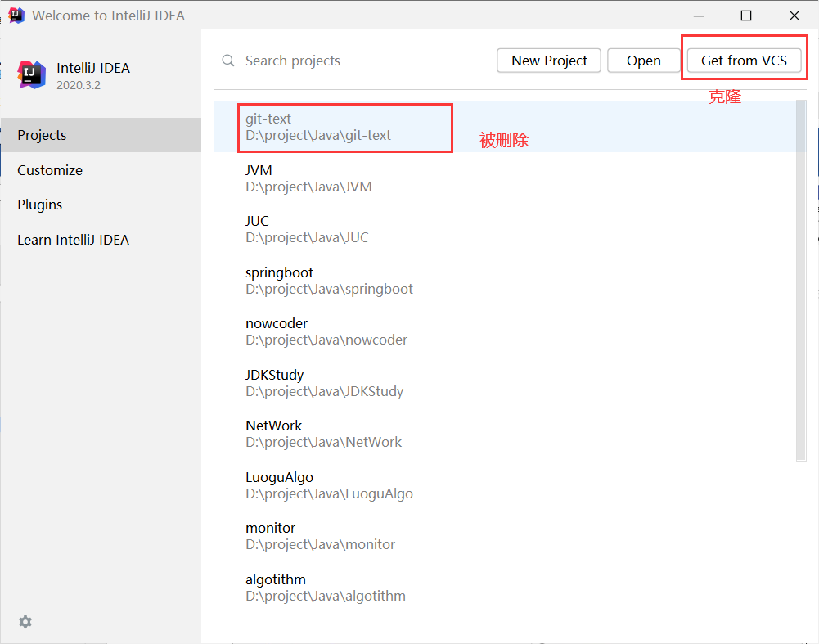Click the IntelliJ IDEA logo in sidebar
This screenshot has height=644, width=819.
31,74
